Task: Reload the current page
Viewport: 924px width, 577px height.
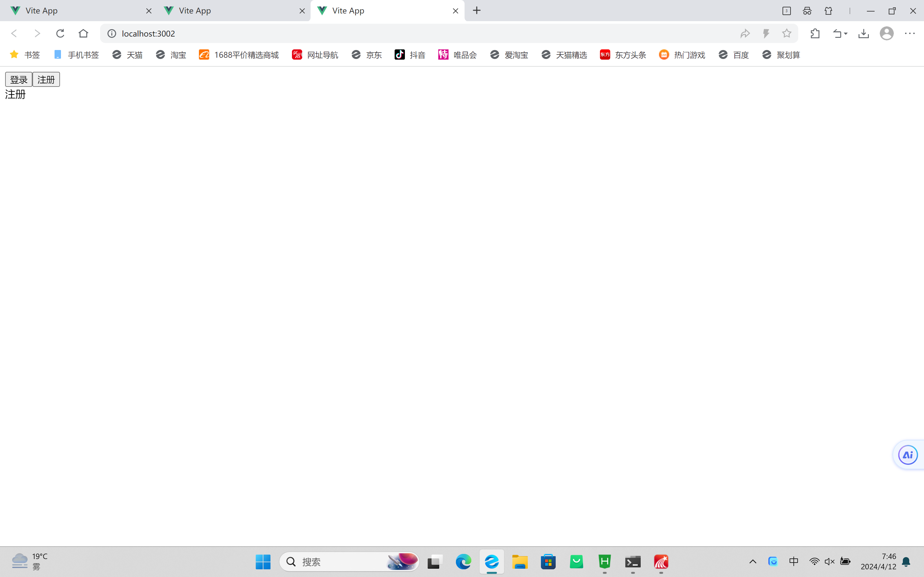Action: tap(60, 33)
